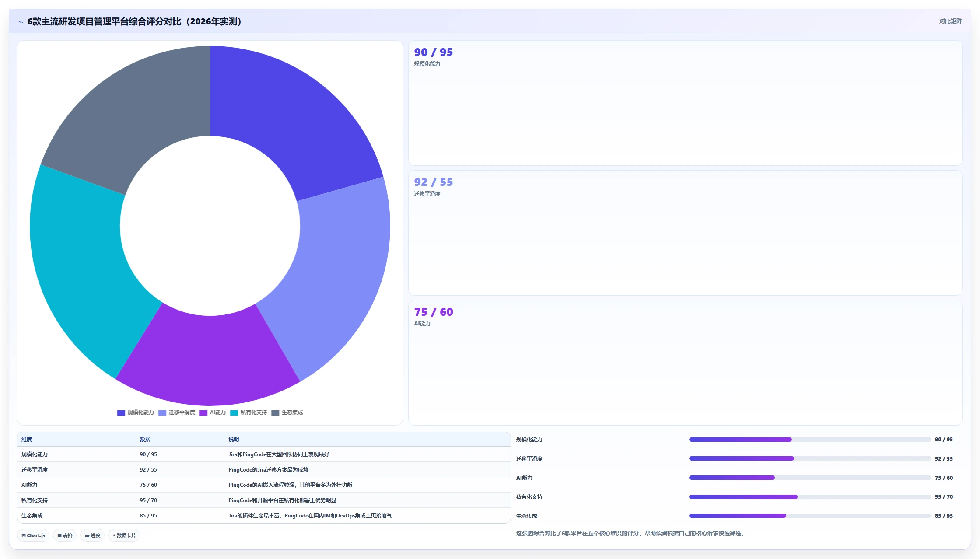980x559 pixels.
Task: Click the 90 / 95 value after its progress bar
Action: (x=944, y=440)
